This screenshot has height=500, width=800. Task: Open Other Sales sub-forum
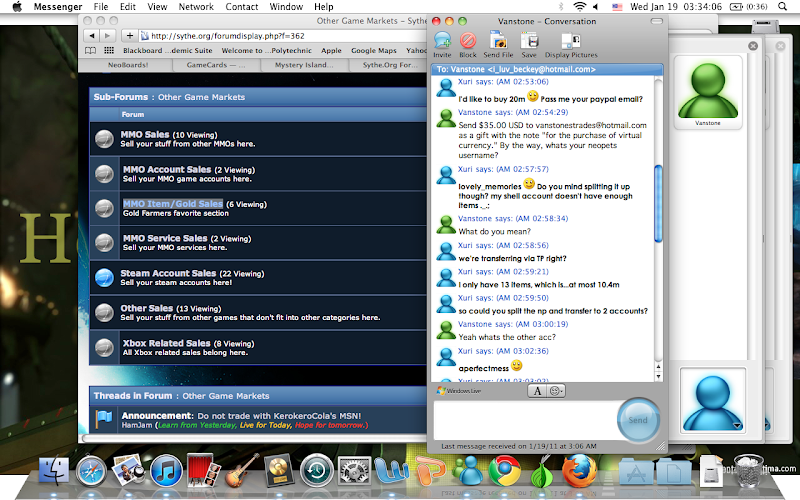click(146, 308)
